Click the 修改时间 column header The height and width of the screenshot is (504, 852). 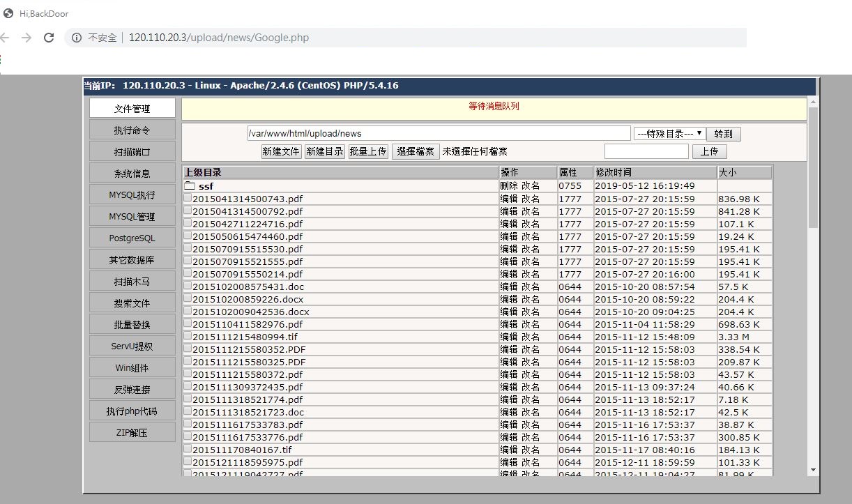655,172
